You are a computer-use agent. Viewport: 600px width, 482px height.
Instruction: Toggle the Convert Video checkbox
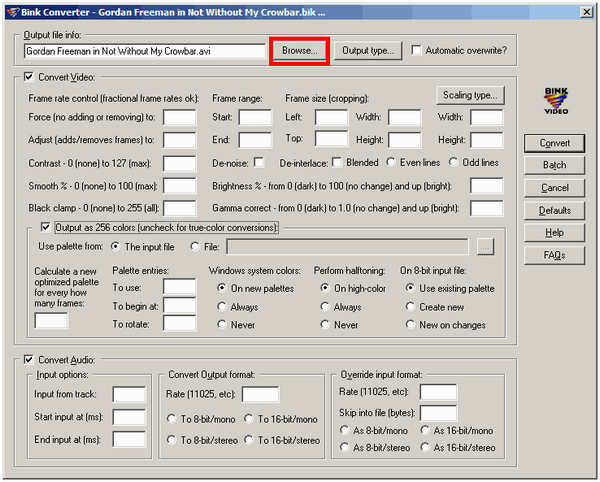(29, 77)
